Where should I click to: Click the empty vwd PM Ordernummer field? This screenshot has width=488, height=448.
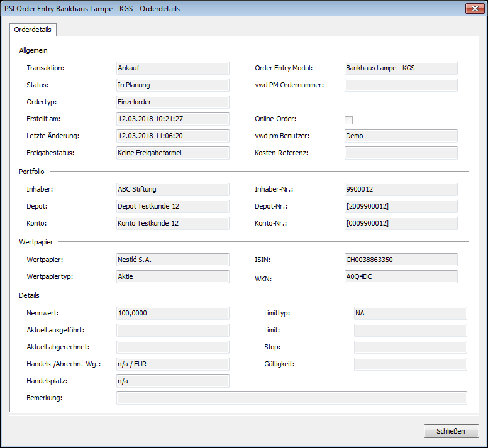pyautogui.click(x=401, y=85)
